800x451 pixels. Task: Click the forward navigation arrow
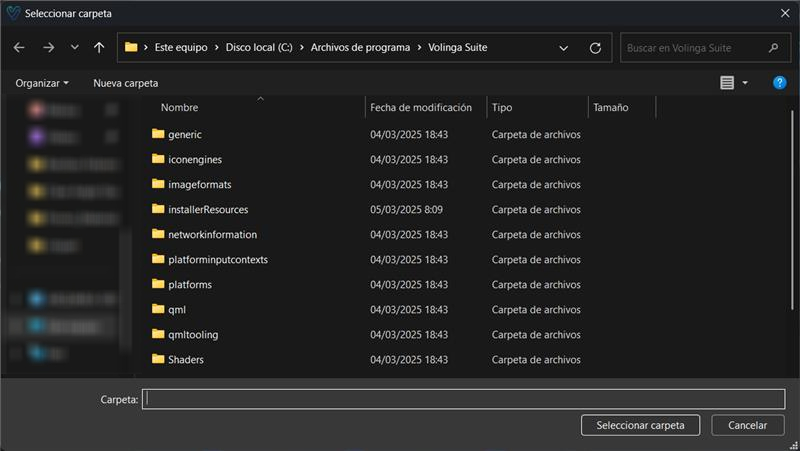(x=48, y=47)
